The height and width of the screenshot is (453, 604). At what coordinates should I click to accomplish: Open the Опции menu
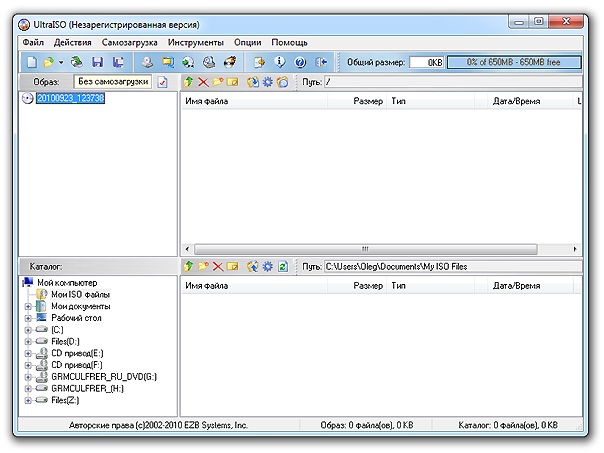pyautogui.click(x=248, y=42)
